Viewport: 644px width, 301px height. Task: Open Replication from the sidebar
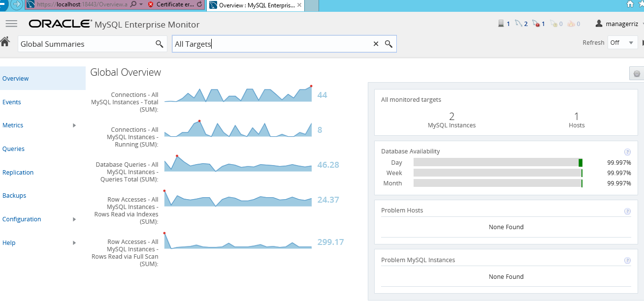click(18, 173)
